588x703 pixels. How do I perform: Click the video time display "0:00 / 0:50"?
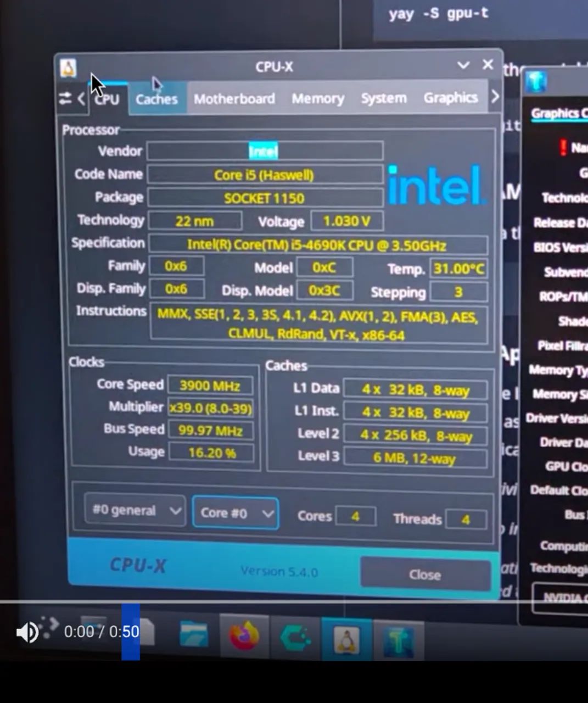coord(102,632)
